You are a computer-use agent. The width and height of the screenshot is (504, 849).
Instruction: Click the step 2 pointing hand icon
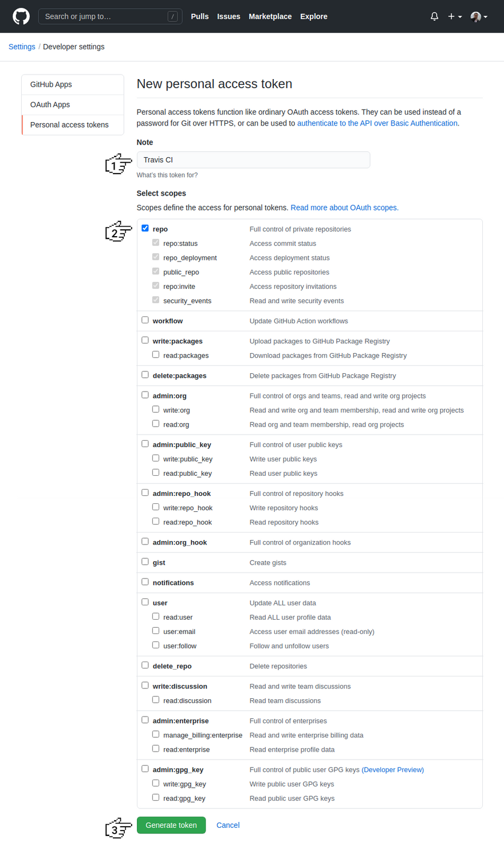coord(118,232)
